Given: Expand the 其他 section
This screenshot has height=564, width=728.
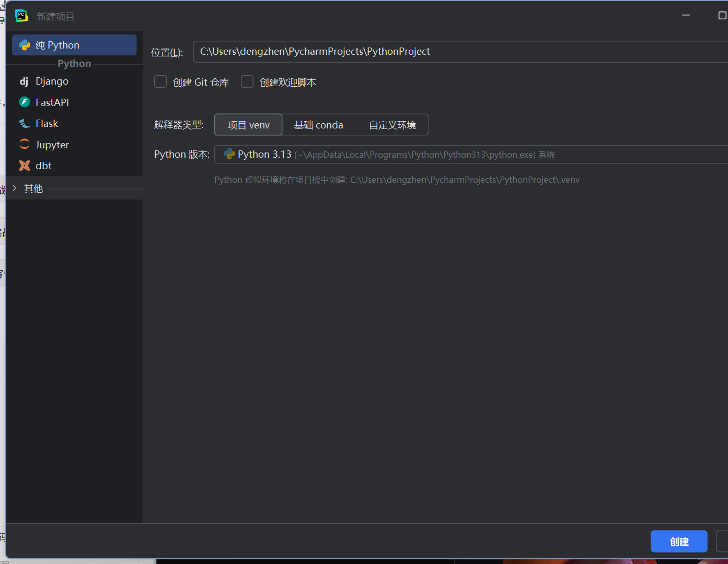Looking at the screenshot, I should click(x=15, y=188).
